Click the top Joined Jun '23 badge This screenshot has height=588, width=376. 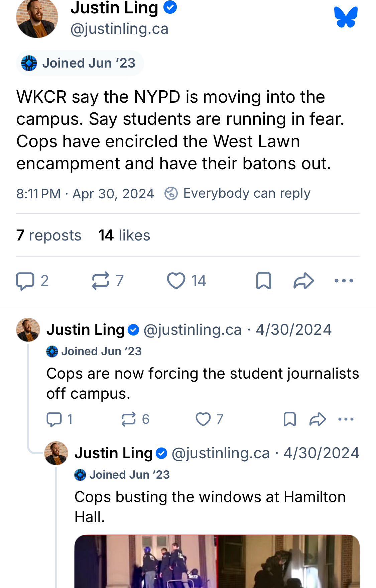(x=80, y=63)
